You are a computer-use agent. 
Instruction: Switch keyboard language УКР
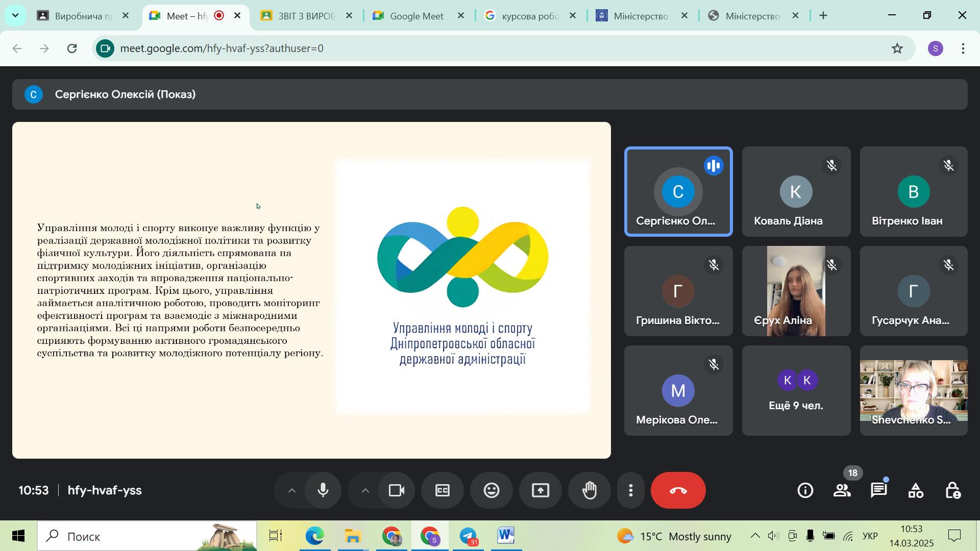870,536
